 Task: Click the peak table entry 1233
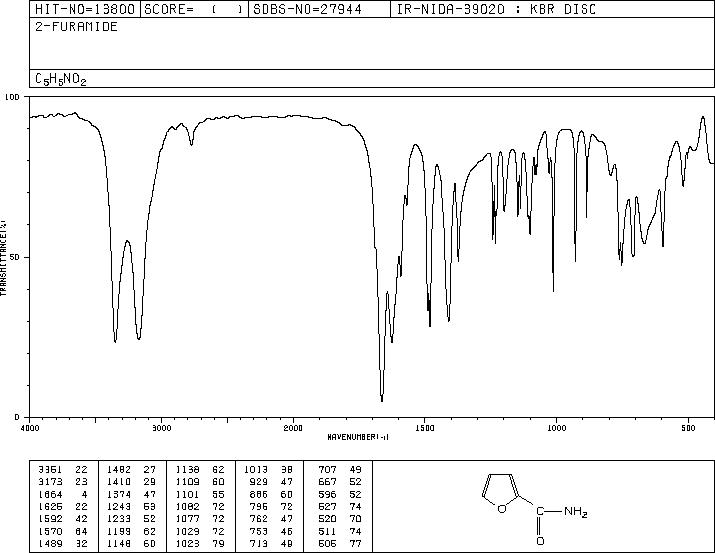pyautogui.click(x=119, y=519)
